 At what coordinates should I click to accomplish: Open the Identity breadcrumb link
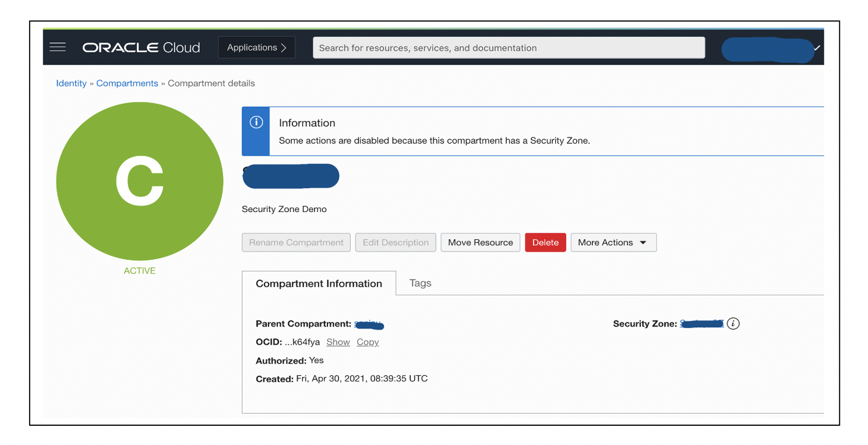[x=71, y=83]
